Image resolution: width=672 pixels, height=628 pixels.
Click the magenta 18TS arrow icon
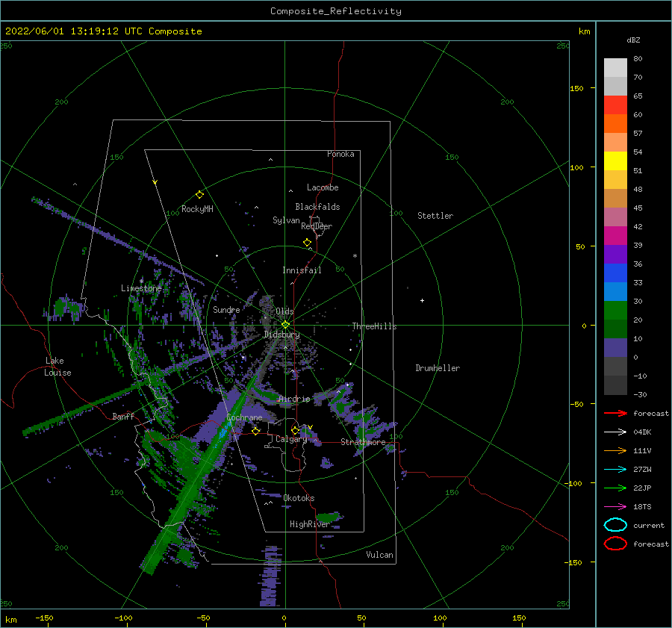[x=615, y=507]
